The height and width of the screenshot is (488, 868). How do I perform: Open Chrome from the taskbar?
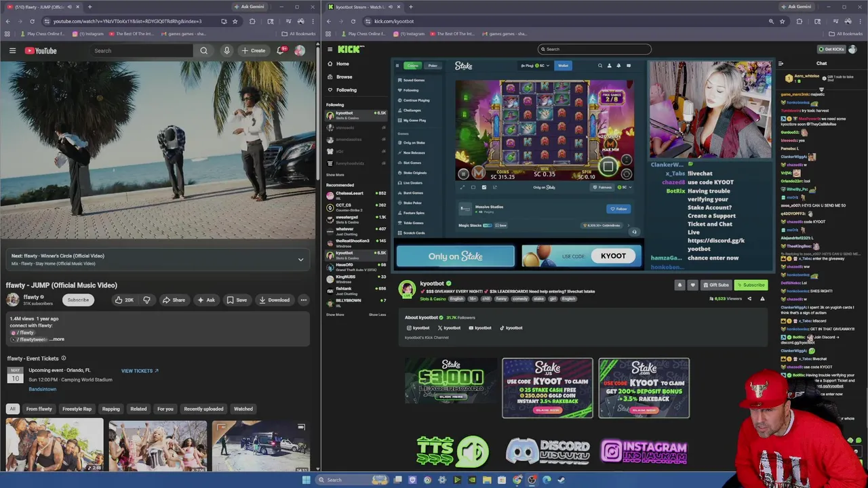[517, 480]
